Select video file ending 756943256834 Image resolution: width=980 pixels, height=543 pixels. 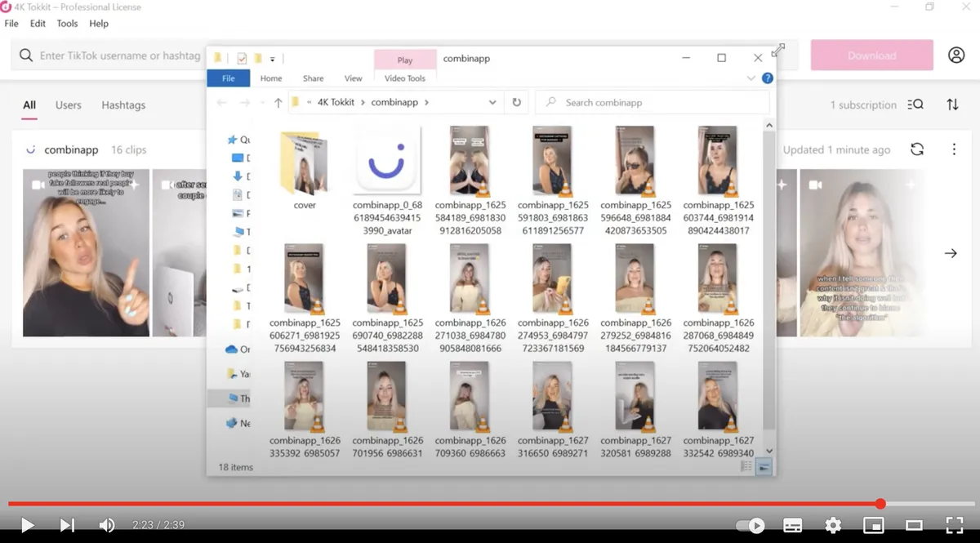click(305, 298)
